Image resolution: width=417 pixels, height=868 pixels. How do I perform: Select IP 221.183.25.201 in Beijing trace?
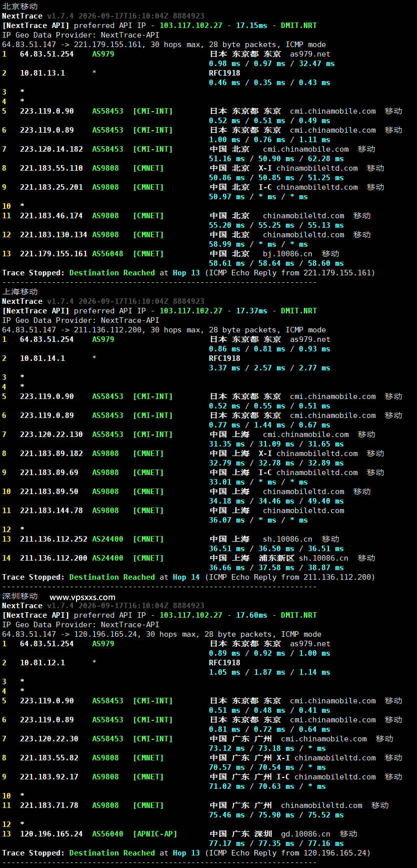tap(51, 187)
